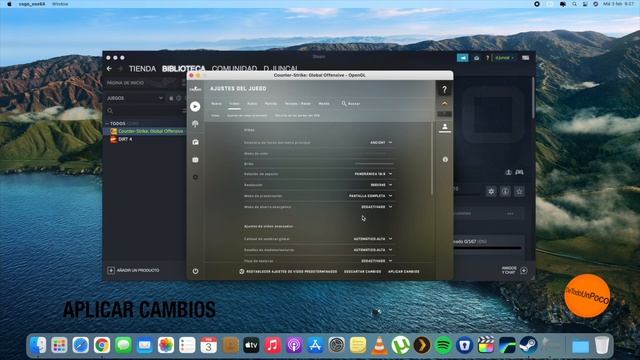This screenshot has height=360, width=640.
Task: Switch to the Teclado / Ratón tab
Action: [x=298, y=104]
